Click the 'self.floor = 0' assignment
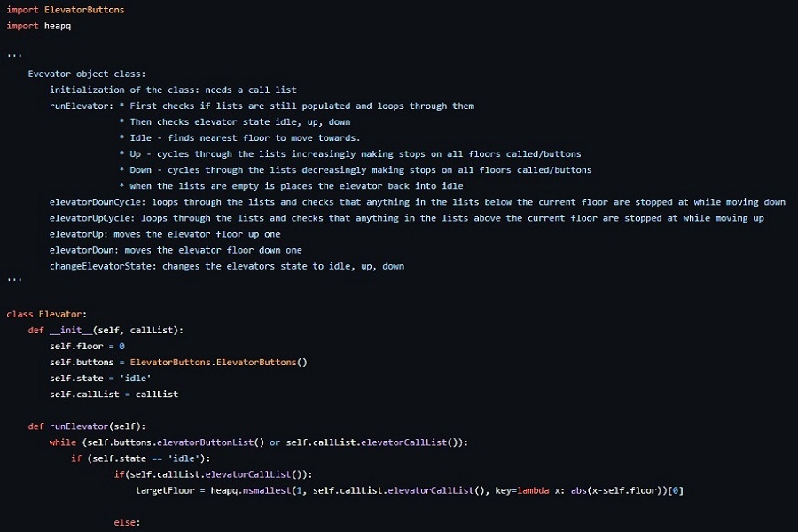Viewport: 798px width, 532px height. (87, 346)
